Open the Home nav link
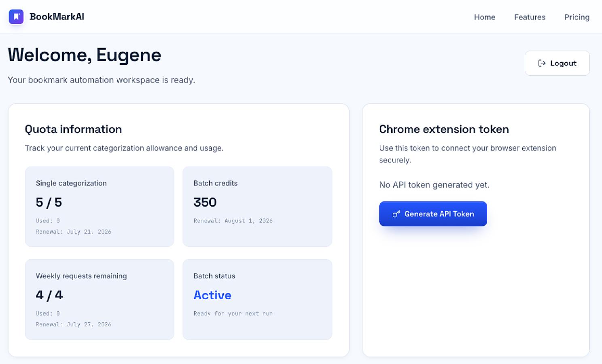The image size is (602, 364). tap(485, 17)
